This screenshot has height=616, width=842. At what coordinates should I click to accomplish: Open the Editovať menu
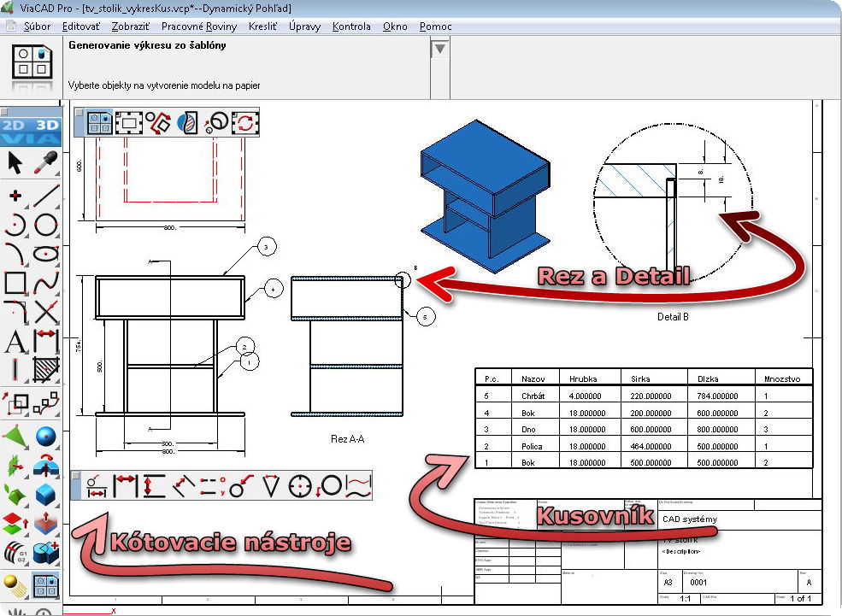(x=81, y=26)
